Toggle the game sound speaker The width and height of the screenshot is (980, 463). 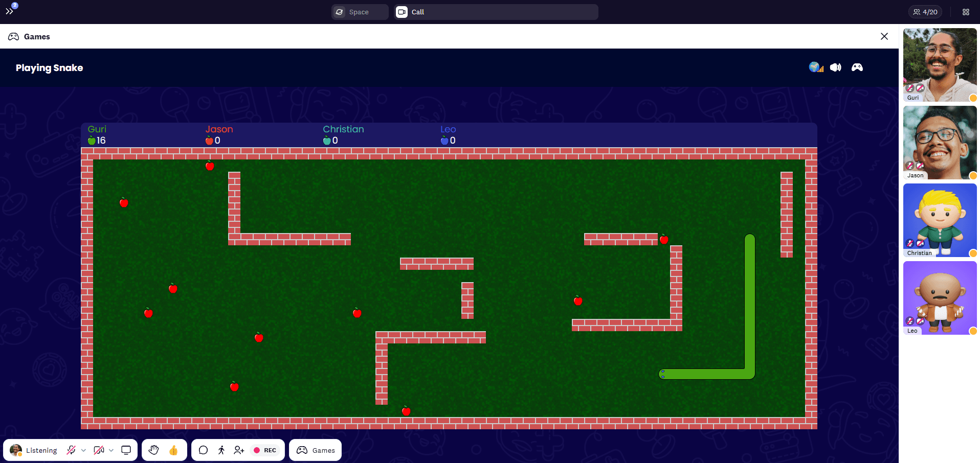[835, 67]
